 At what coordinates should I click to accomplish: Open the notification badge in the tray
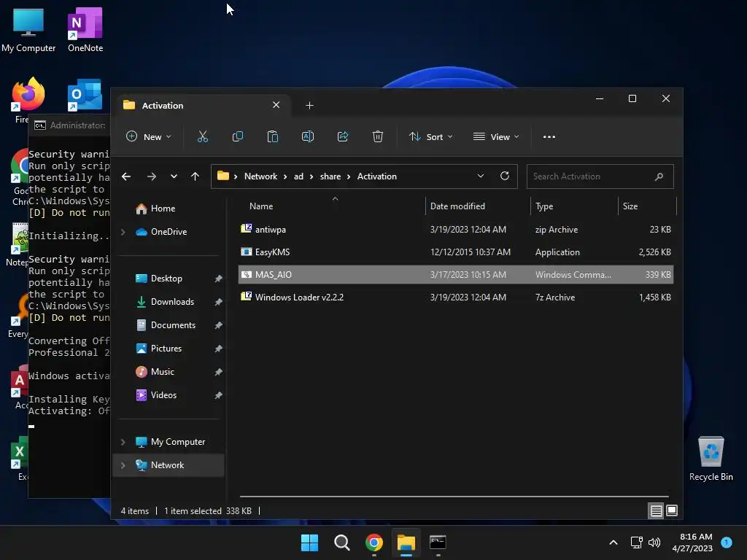click(727, 542)
